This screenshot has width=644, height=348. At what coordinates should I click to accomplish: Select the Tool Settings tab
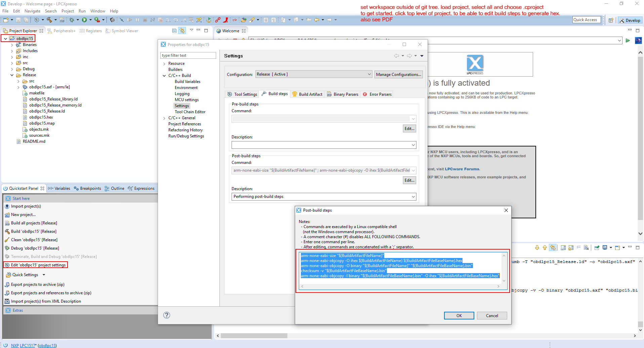(242, 94)
